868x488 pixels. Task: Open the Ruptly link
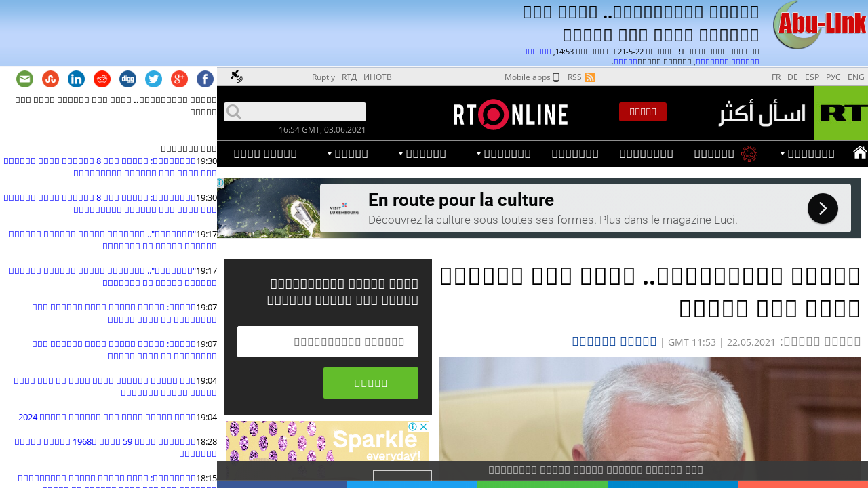point(323,77)
